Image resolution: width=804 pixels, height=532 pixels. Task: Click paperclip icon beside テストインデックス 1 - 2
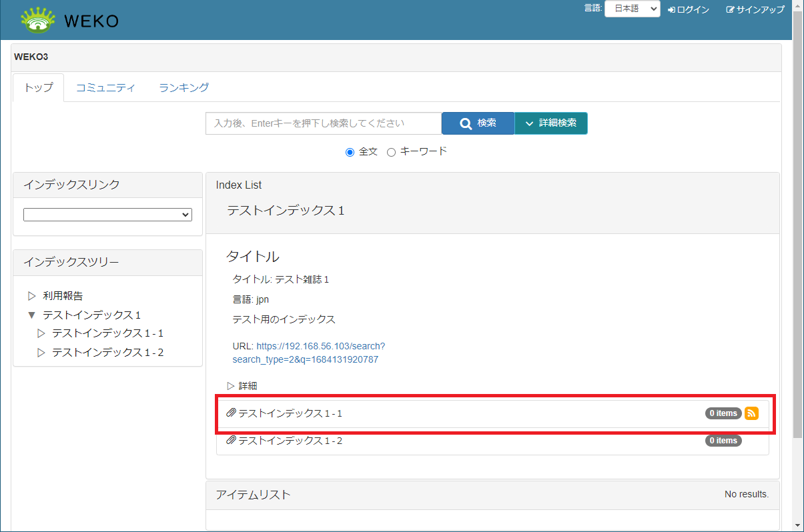[231, 441]
